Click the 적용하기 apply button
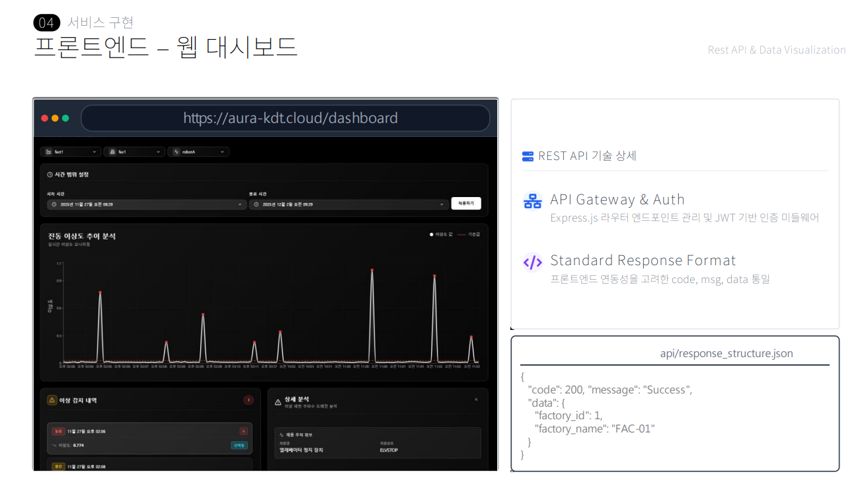868x488 pixels. [465, 204]
